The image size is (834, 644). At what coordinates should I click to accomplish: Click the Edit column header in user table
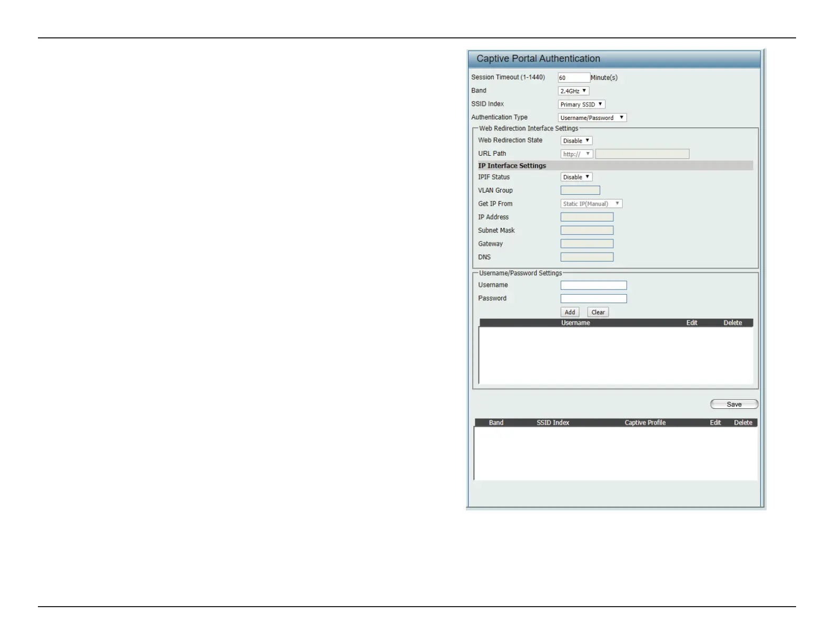click(692, 323)
